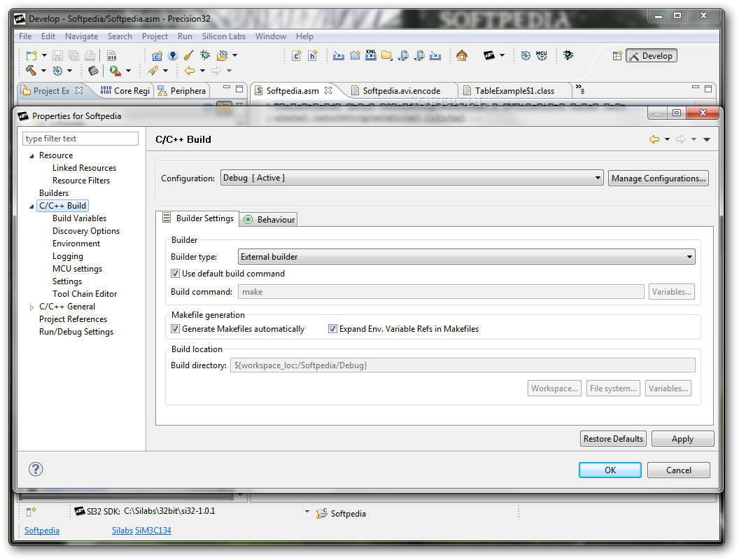
Task: Open the properties view menu arrow
Action: tap(707, 139)
